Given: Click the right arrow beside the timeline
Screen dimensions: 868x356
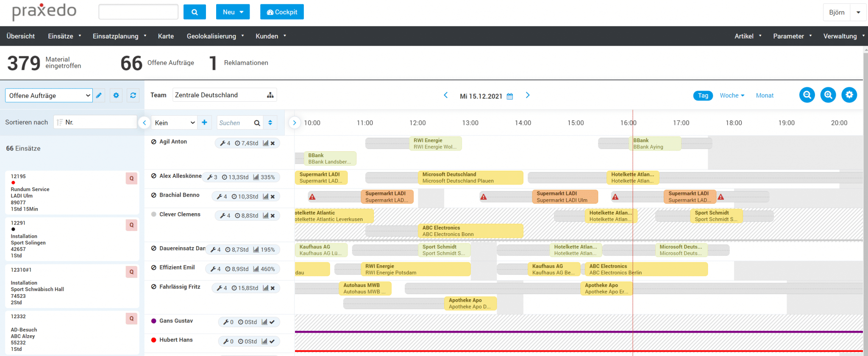Looking at the screenshot, I should (294, 122).
